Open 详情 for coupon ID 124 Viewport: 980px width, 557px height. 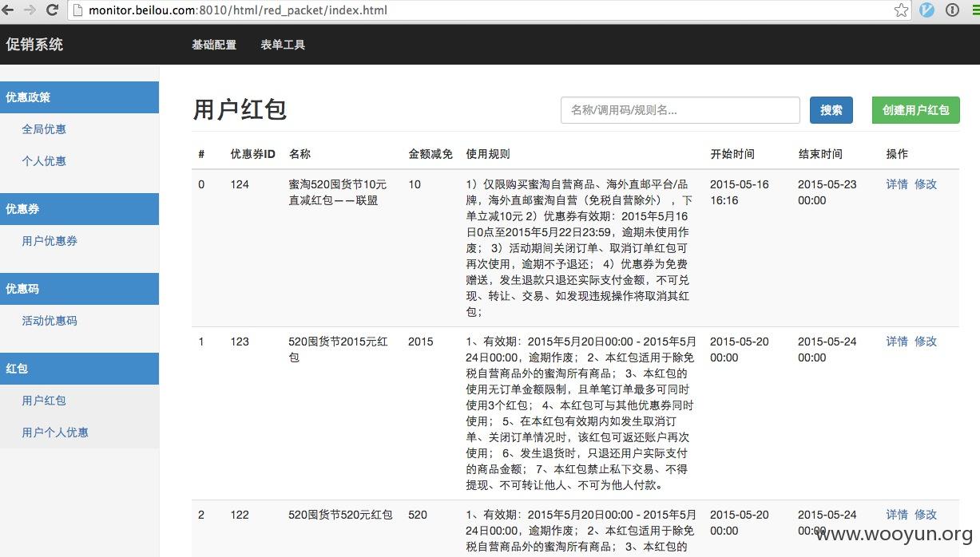tap(897, 184)
